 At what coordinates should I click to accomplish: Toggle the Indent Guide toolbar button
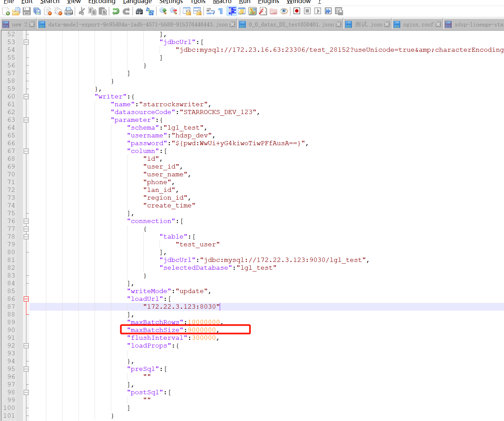232,11
